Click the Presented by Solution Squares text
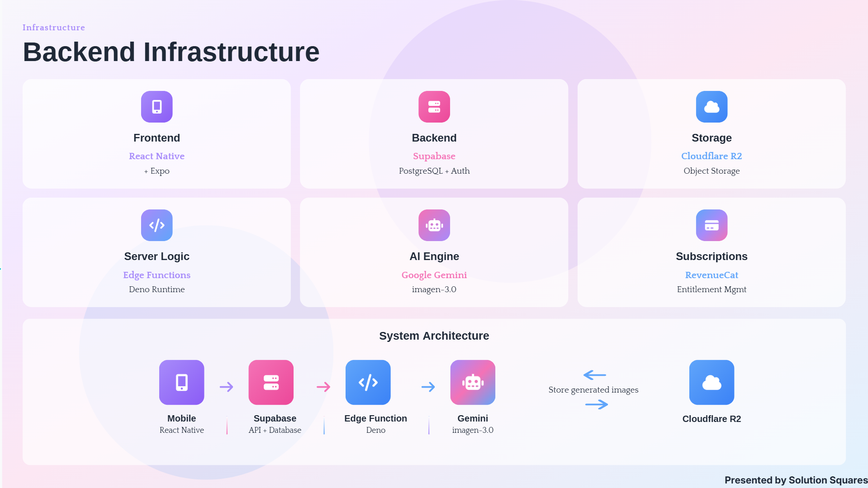Image resolution: width=868 pixels, height=488 pixels. pos(796,480)
